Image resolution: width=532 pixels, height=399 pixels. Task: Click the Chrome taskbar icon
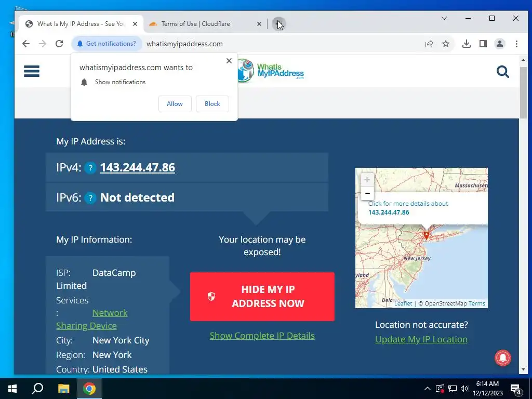click(x=89, y=389)
